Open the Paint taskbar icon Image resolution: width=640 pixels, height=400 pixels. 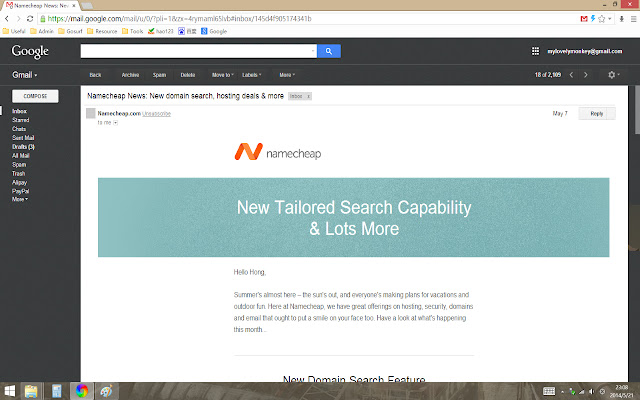pos(107,391)
